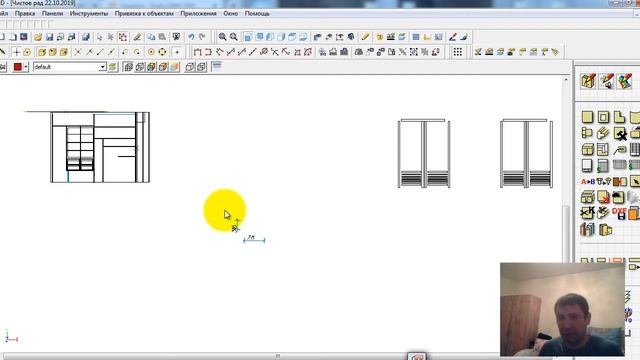Click the horizontal scrollbar at bottom
Viewport: 640px width, 360px height.
pos(278,356)
